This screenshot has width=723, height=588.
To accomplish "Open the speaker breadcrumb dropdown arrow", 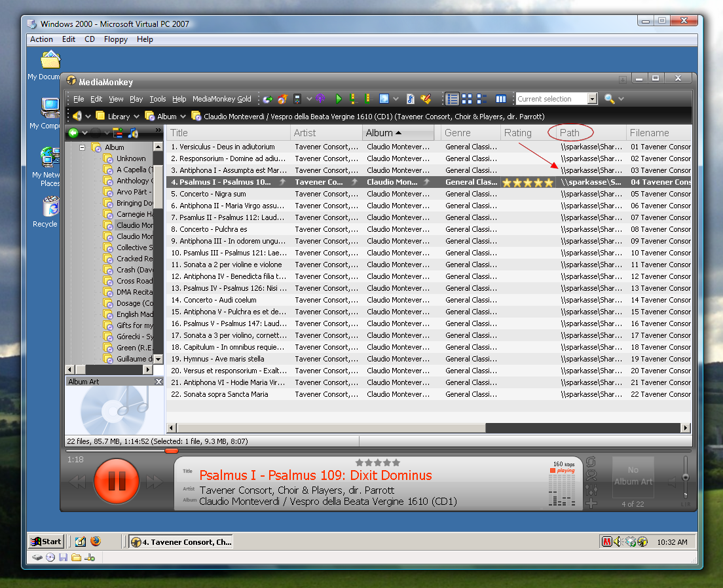I will coord(88,117).
